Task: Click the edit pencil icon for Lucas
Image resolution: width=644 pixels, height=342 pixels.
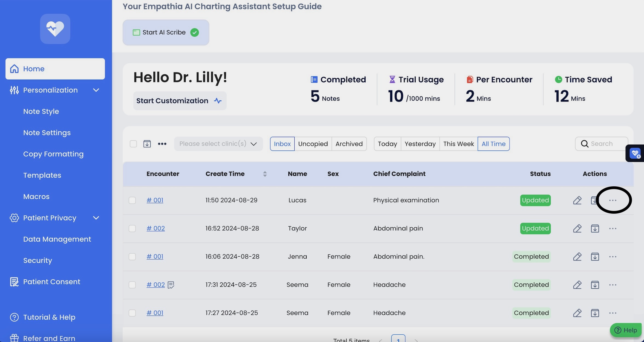Action: [x=577, y=200]
